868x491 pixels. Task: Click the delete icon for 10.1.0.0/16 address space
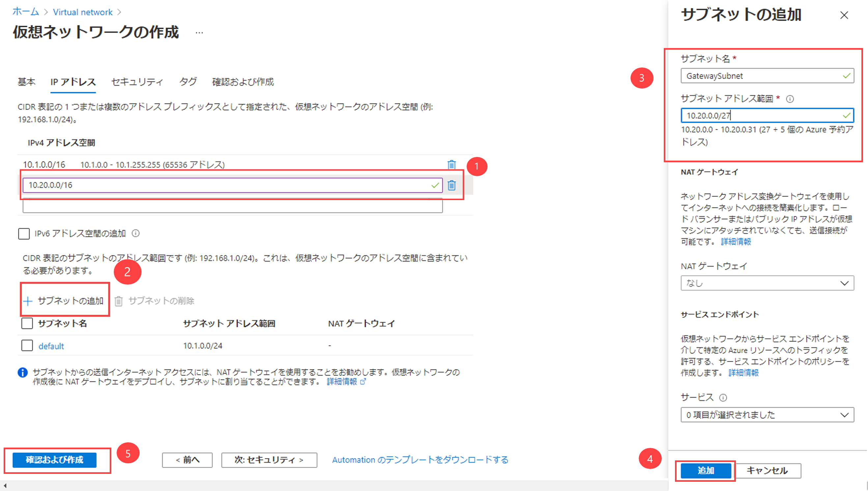click(452, 165)
